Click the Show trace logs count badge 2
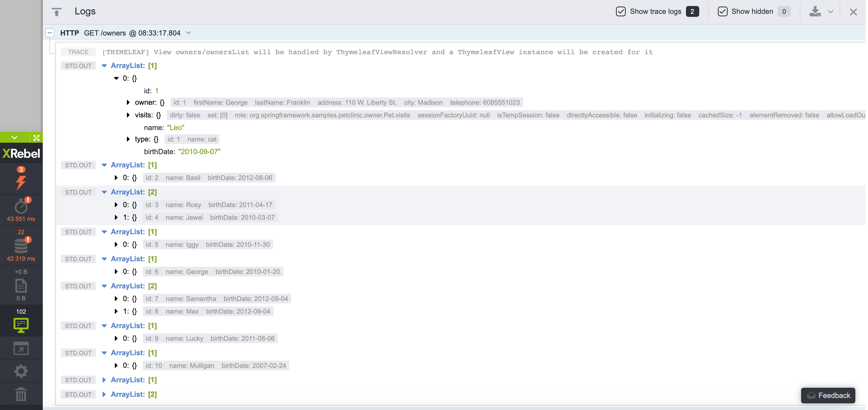The height and width of the screenshot is (410, 868). tap(692, 11)
